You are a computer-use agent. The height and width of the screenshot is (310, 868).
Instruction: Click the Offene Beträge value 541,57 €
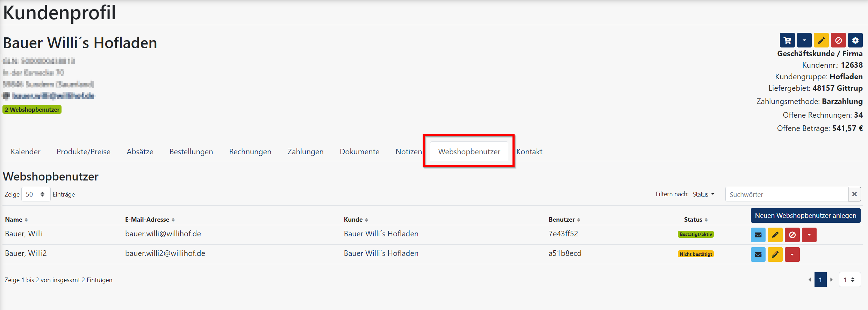(x=847, y=128)
